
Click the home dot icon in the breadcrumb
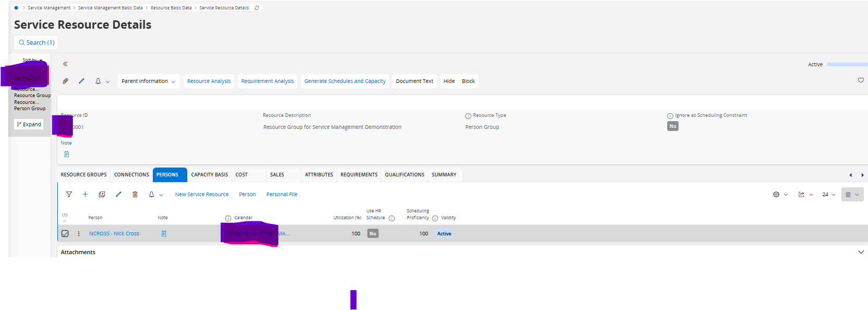tap(16, 8)
